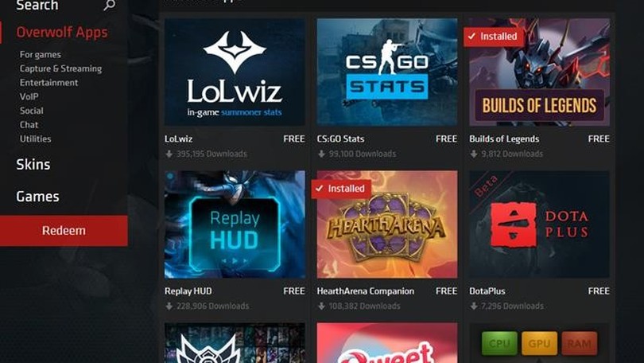644x363 pixels.
Task: Open the CPU GPU RAM monitor tile
Action: (x=539, y=343)
